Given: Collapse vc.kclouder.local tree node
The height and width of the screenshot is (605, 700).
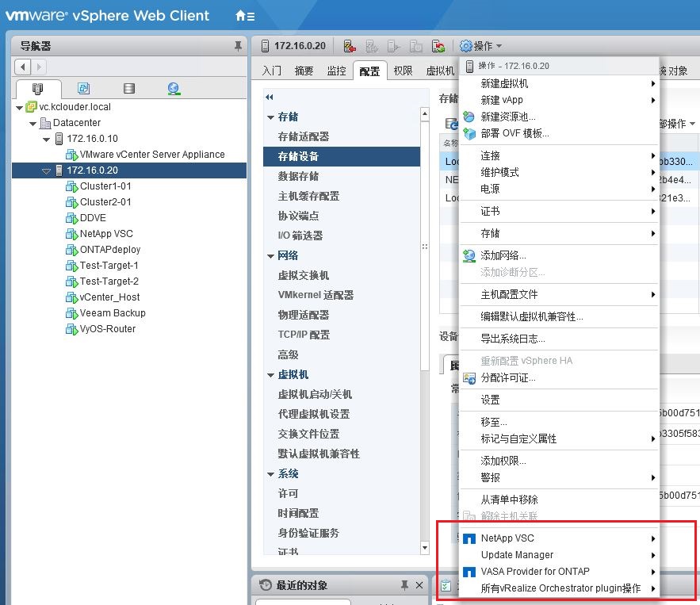Looking at the screenshot, I should pyautogui.click(x=19, y=108).
